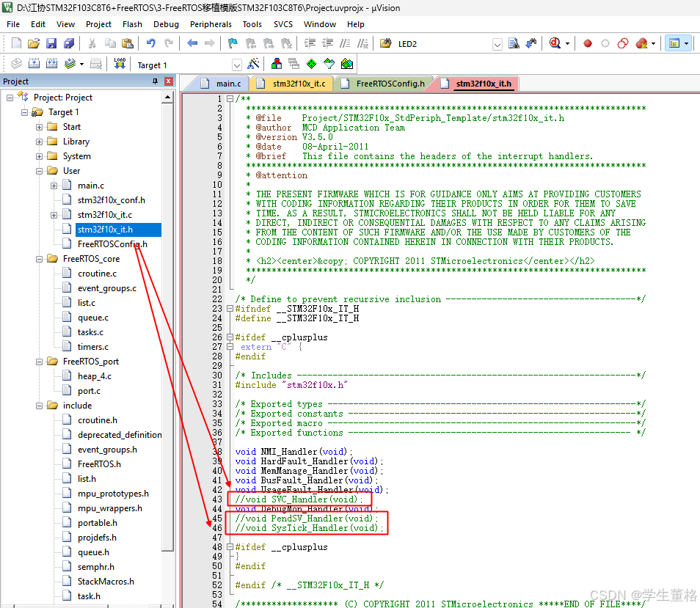700x608 pixels.
Task: Open Manage Project Items colored boxes icon
Action: click(x=277, y=64)
